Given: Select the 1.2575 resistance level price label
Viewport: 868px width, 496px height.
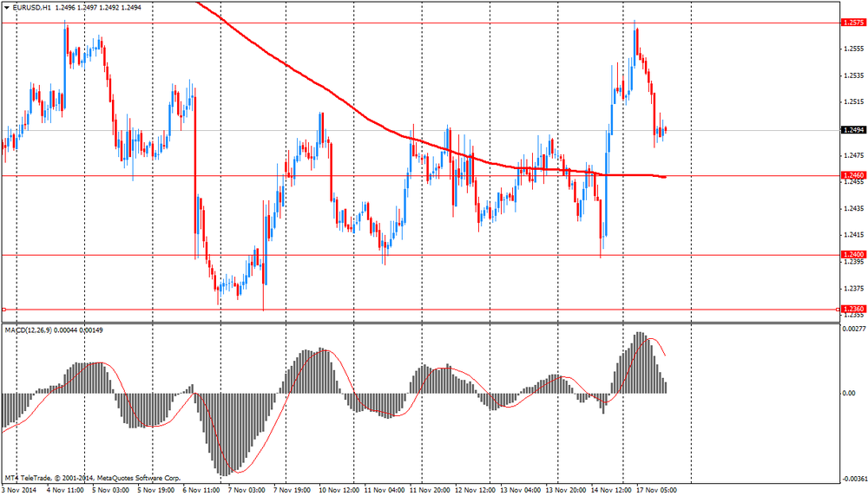Looking at the screenshot, I should pos(853,23).
